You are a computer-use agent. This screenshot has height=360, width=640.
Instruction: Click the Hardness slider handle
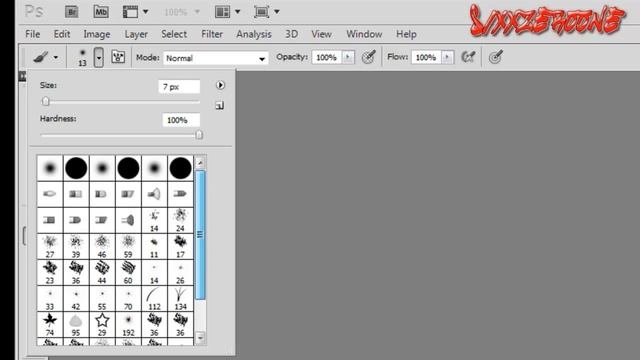pos(199,135)
